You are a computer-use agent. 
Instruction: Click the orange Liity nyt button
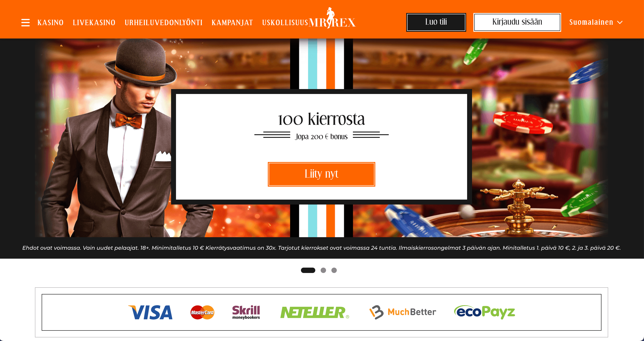[x=321, y=174]
